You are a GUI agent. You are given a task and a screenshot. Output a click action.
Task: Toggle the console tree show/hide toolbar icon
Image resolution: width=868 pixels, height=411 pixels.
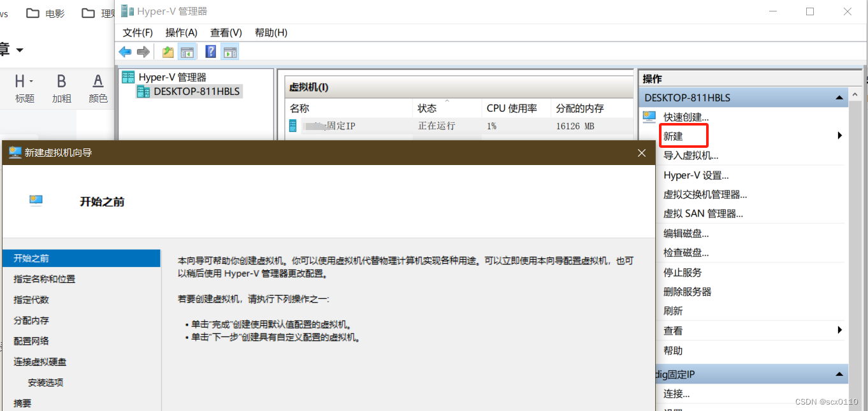click(x=187, y=52)
